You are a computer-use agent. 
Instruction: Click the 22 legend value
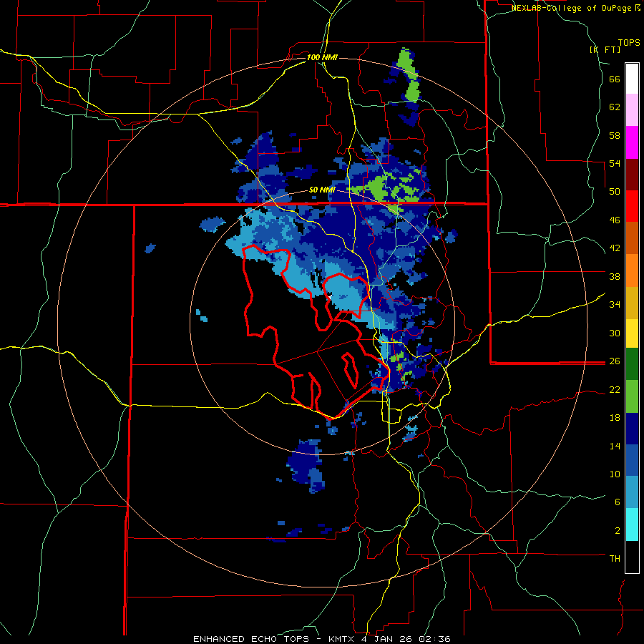point(615,389)
